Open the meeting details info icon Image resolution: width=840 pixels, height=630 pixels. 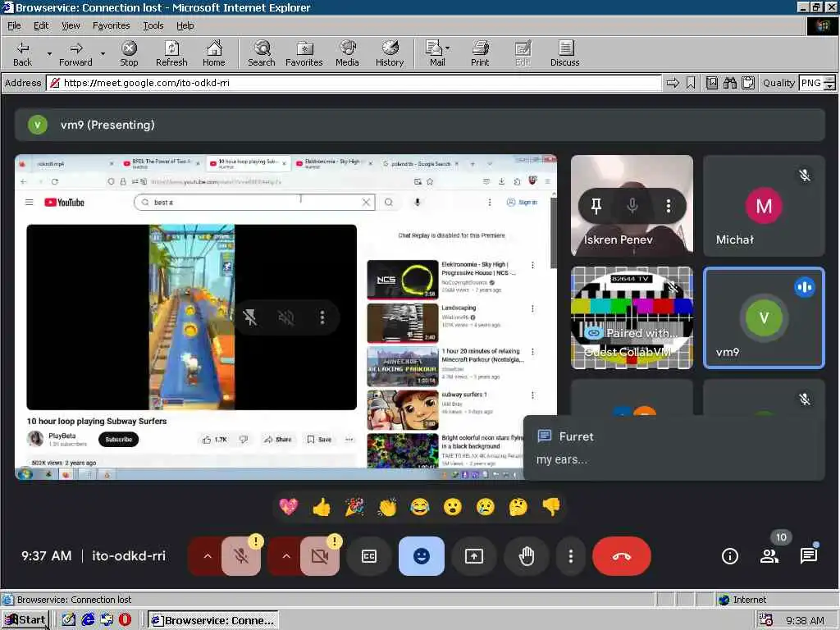[x=729, y=556]
